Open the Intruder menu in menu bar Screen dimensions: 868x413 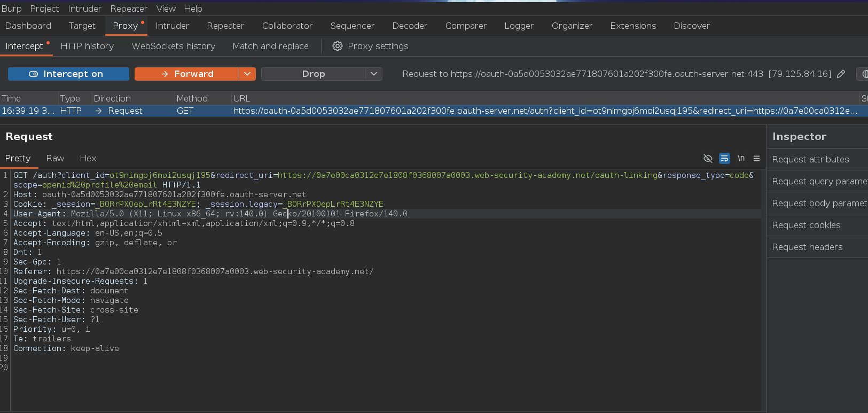coord(84,9)
